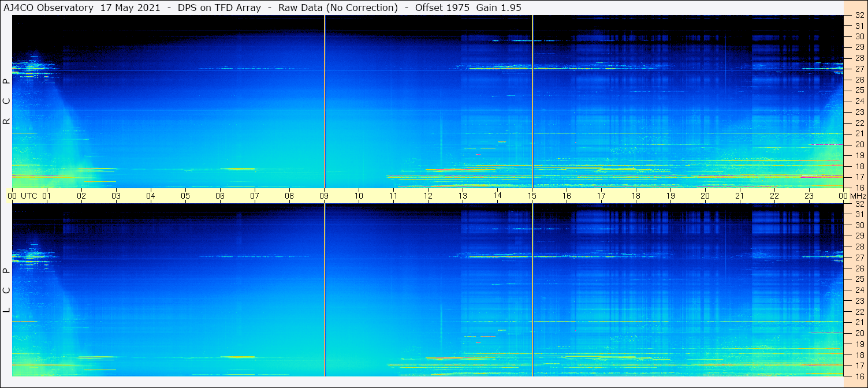Screen dimensions: 868x388
Task: Select the 17 May 2021 date text
Action: click(130, 8)
